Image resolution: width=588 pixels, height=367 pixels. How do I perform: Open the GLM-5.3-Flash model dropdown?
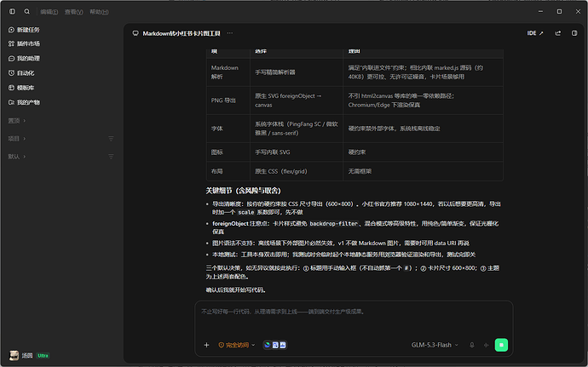435,345
